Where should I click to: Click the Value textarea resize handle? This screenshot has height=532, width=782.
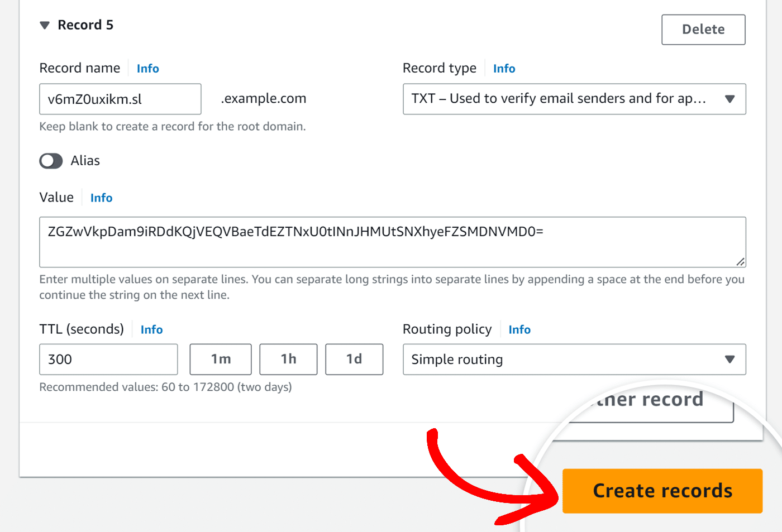click(x=741, y=262)
